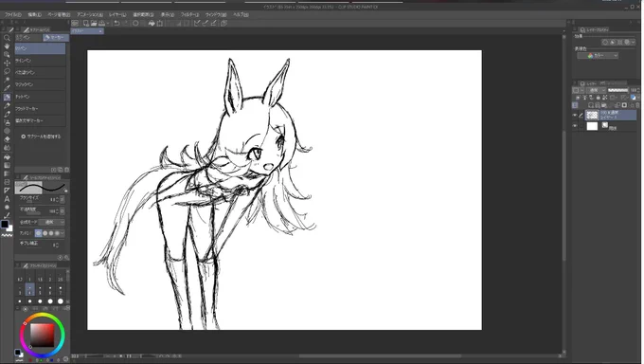Open the layer blending mode dropdown
Screen dimensions: 644x364
click(596, 90)
